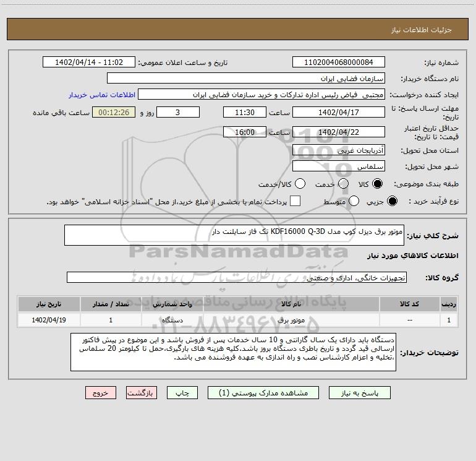Click the need number field 1102004068000084
Viewport: 476px width, 461px height.
pos(339,62)
